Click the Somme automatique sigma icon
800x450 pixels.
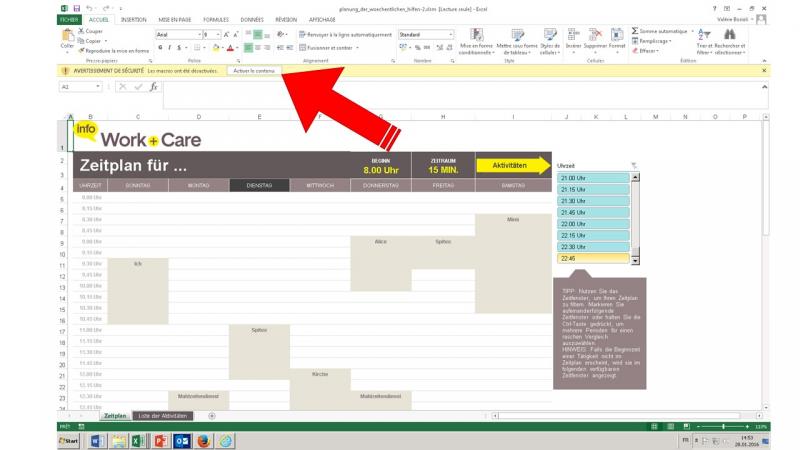[636, 31]
